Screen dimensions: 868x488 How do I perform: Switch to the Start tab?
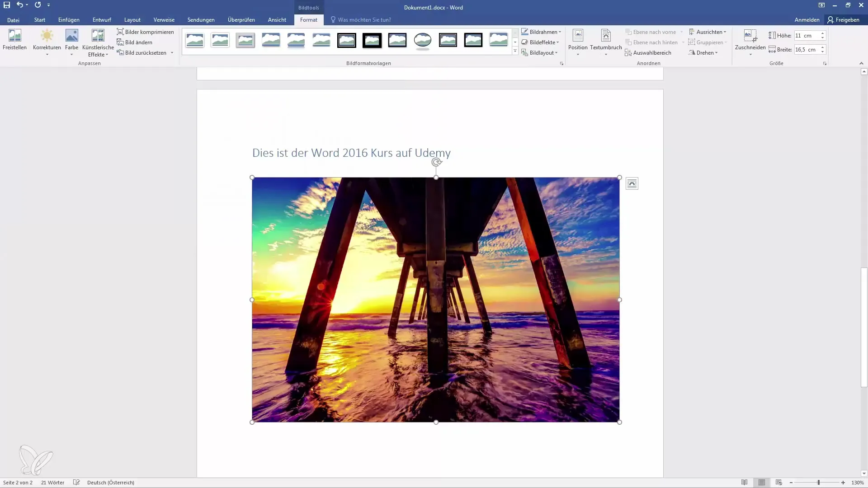40,20
